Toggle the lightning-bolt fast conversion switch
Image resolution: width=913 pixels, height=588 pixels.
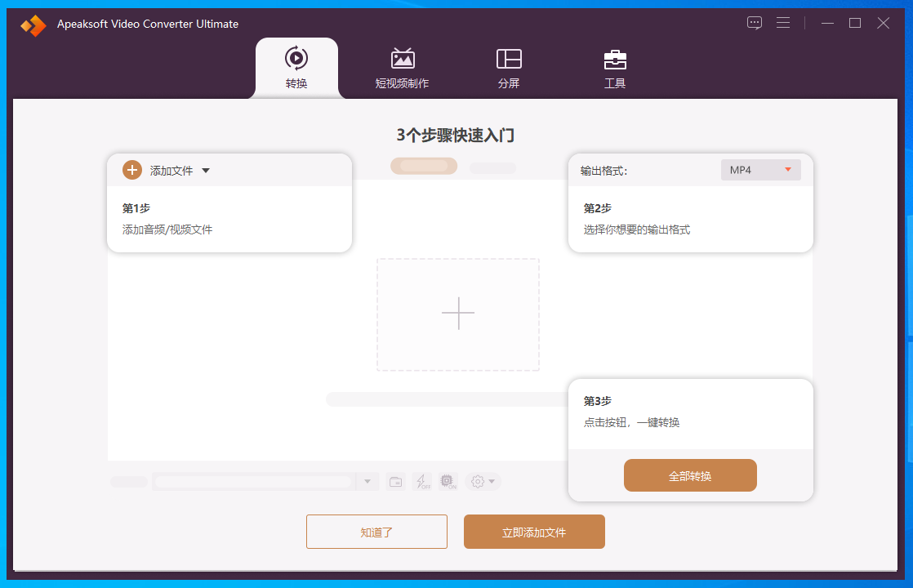coord(422,482)
